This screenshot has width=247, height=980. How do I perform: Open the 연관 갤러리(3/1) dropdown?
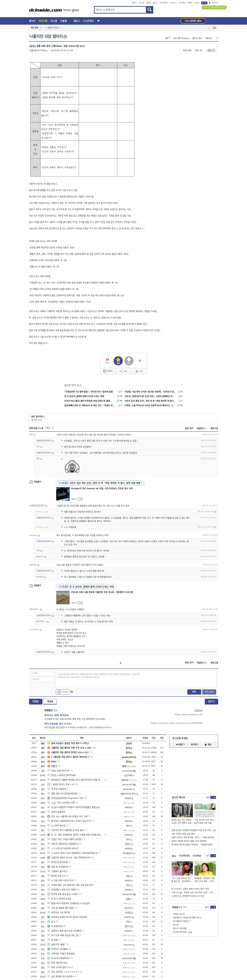181,38
